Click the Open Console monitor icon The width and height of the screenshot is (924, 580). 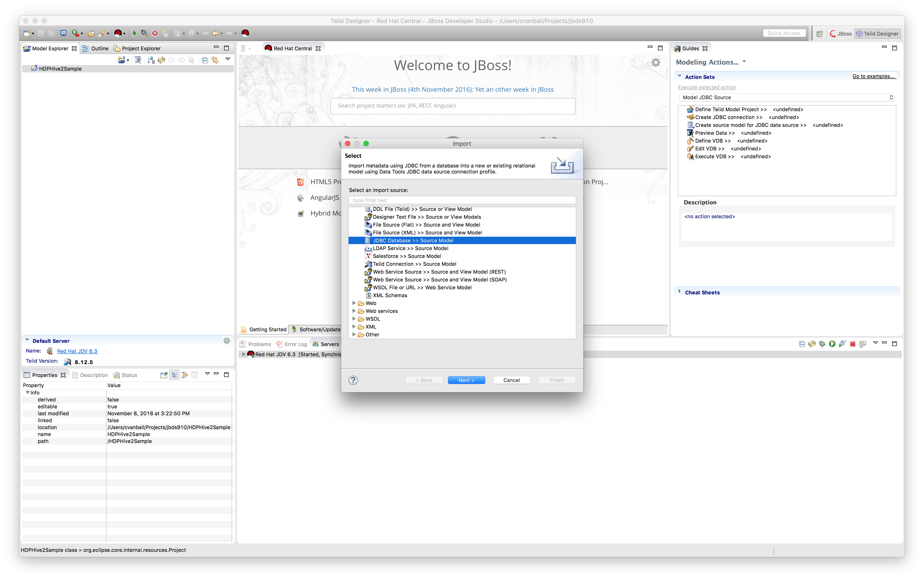coord(63,33)
